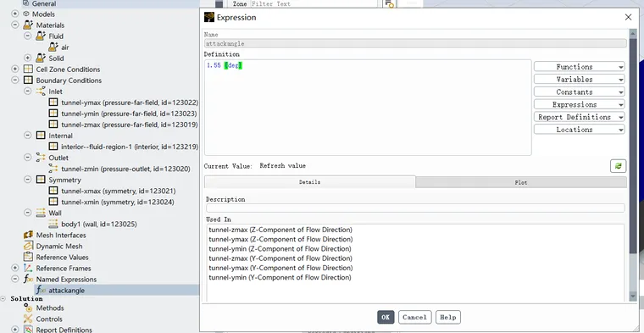The width and height of the screenshot is (644, 333).
Task: Click the Dynamic Mesh icon
Action: (x=28, y=246)
